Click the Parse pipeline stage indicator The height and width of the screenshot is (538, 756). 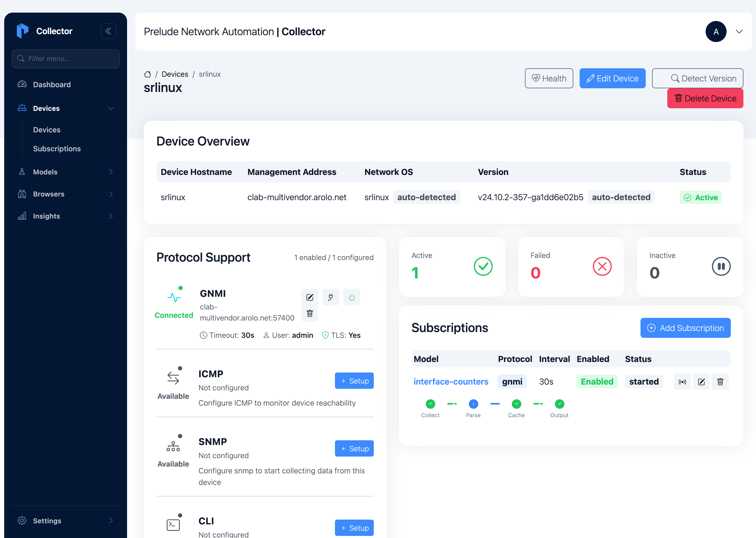point(473,404)
